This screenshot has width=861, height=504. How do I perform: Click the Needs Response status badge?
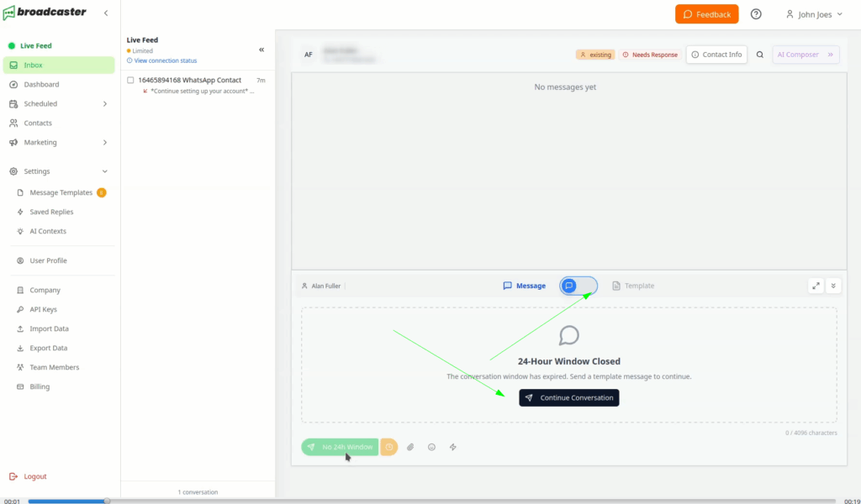tap(650, 55)
